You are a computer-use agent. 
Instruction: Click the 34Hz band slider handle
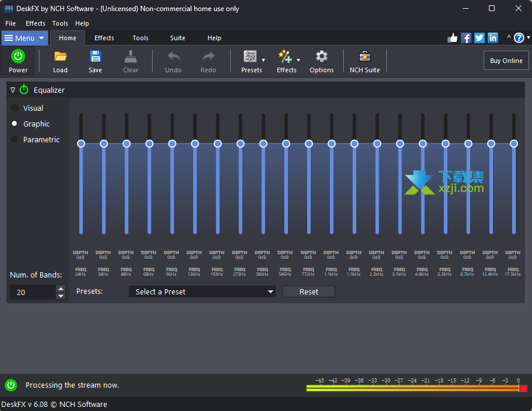click(x=104, y=143)
